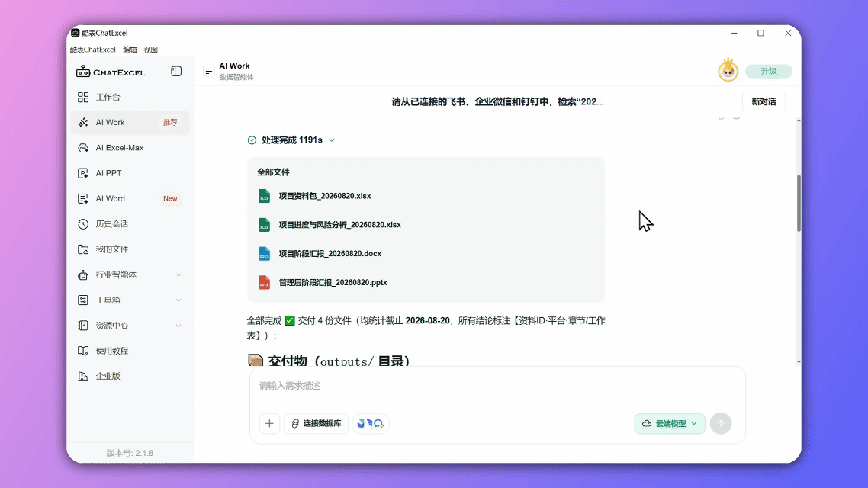Open file 项目资料包_20260820.xlsx

pyautogui.click(x=325, y=196)
